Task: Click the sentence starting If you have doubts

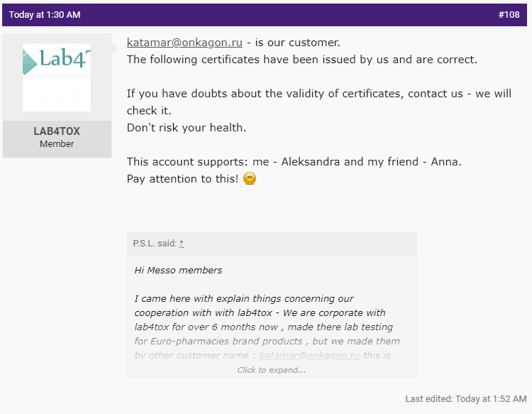Action: point(318,94)
